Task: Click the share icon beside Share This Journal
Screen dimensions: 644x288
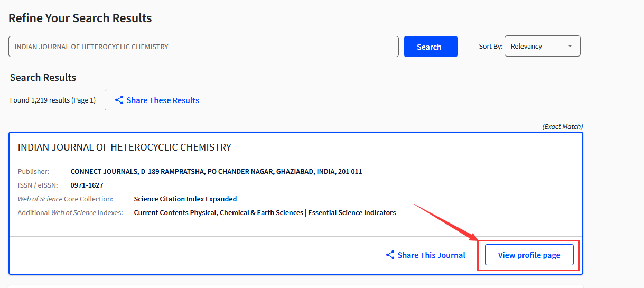Action: coord(390,255)
